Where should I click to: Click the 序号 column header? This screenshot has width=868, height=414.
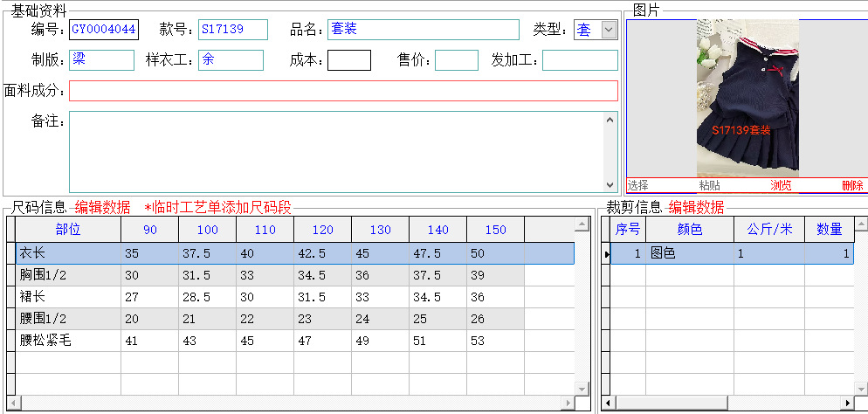[628, 229]
